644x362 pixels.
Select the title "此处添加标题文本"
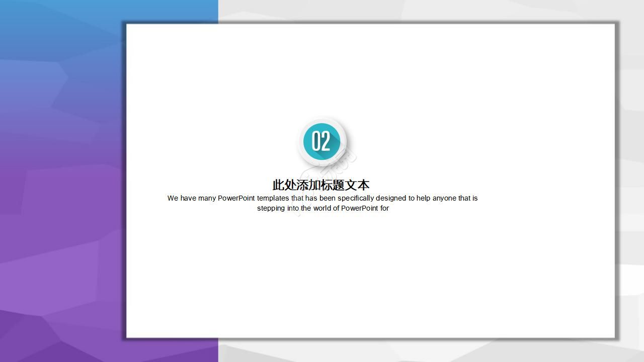point(320,185)
